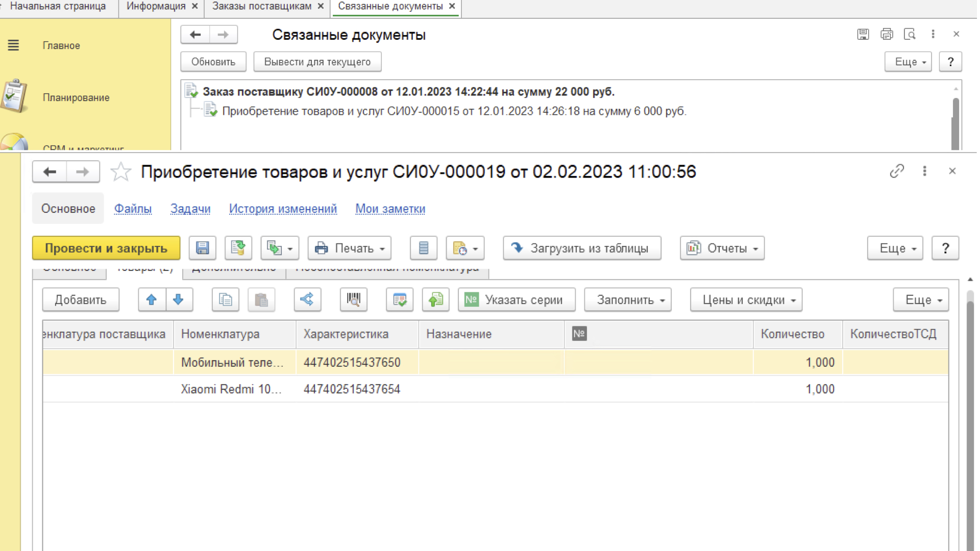Click the document movements list icon
This screenshot has width=980, height=551.
pos(424,248)
